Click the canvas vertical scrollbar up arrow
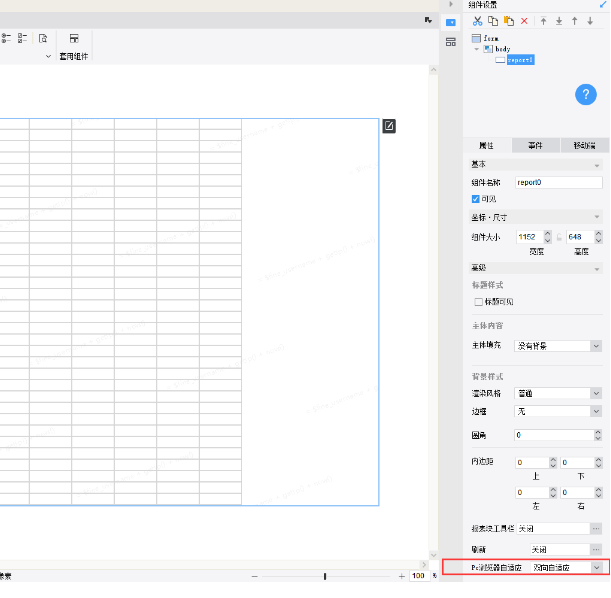Screen dimensions: 611x598 point(433,70)
